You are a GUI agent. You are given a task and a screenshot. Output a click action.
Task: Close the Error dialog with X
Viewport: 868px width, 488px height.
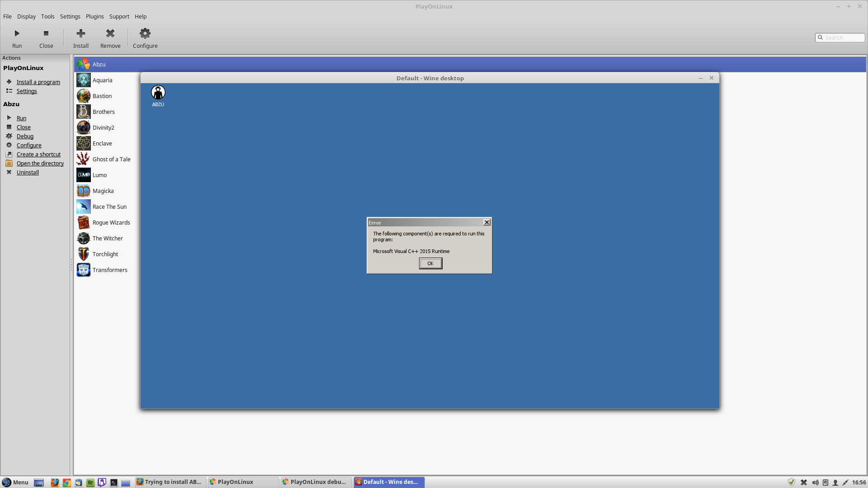coord(487,222)
